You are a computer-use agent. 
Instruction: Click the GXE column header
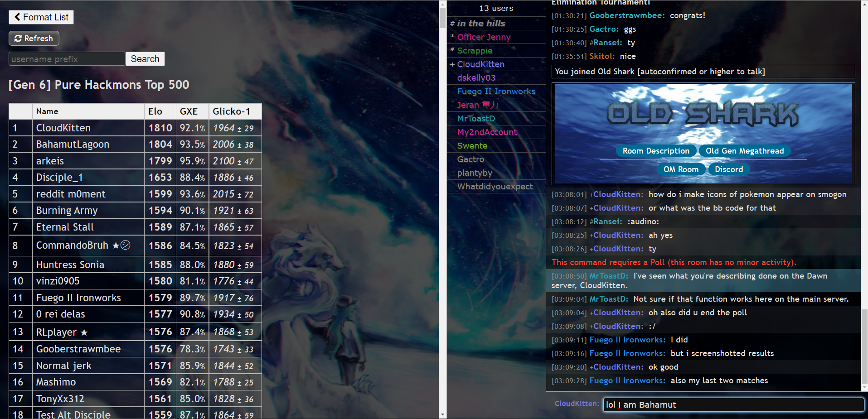193,111
